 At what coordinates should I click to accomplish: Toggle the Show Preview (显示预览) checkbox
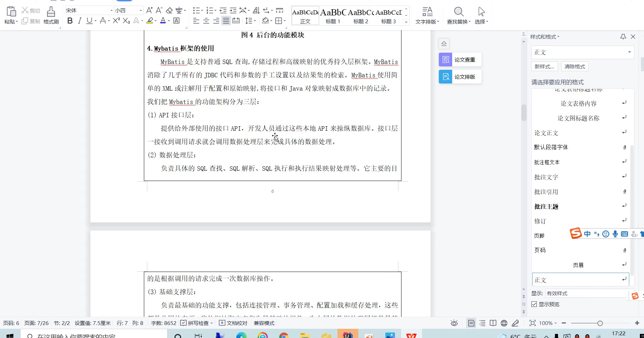coord(534,304)
